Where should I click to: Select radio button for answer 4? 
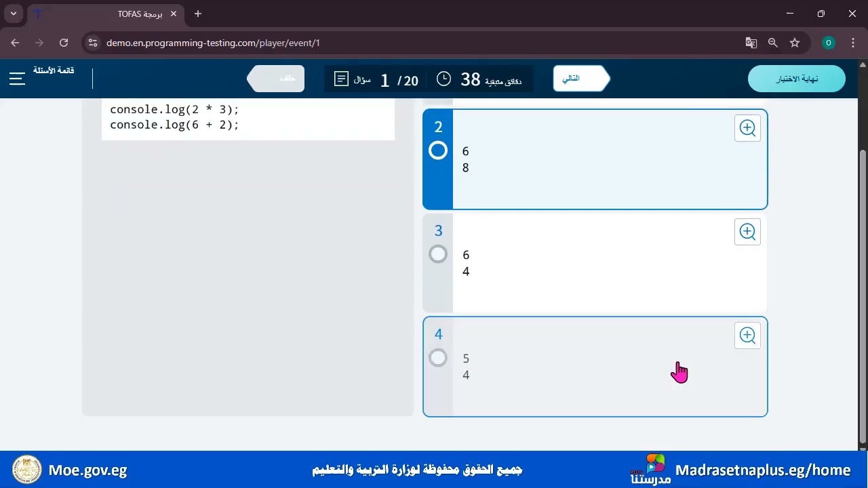click(x=438, y=357)
